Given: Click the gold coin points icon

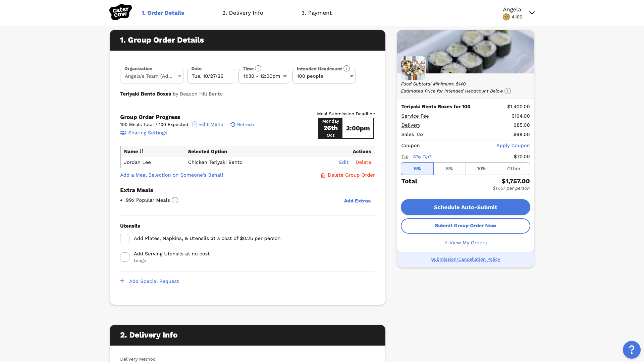Looking at the screenshot, I should [x=506, y=17].
